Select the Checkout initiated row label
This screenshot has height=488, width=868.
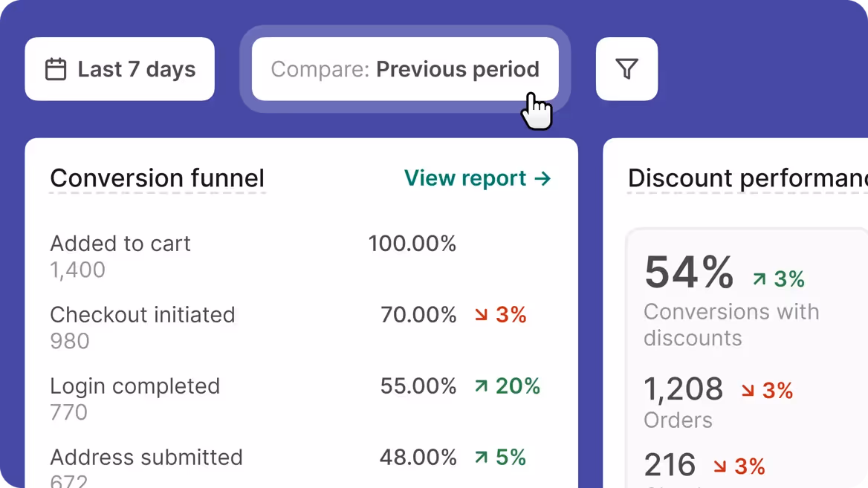click(142, 315)
